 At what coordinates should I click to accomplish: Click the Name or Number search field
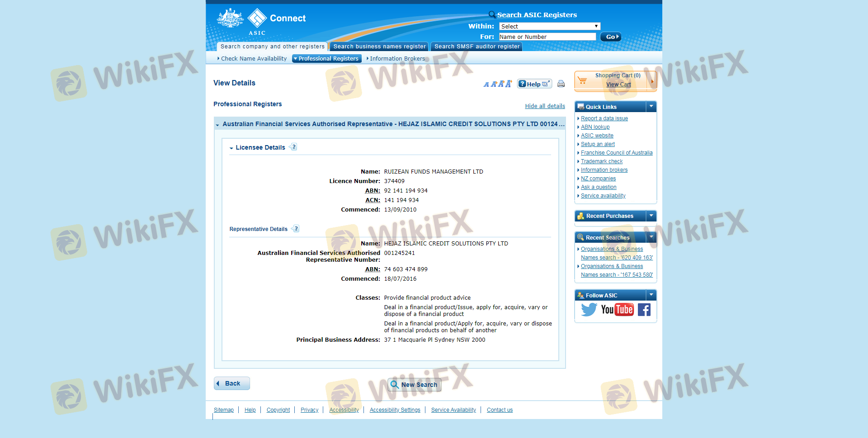pos(547,37)
